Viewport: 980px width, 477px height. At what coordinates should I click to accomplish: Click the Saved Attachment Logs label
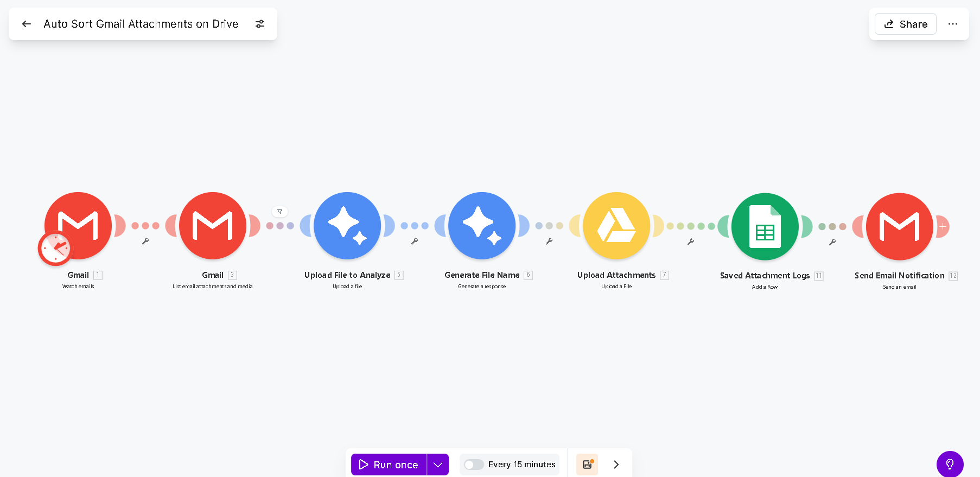click(x=765, y=276)
